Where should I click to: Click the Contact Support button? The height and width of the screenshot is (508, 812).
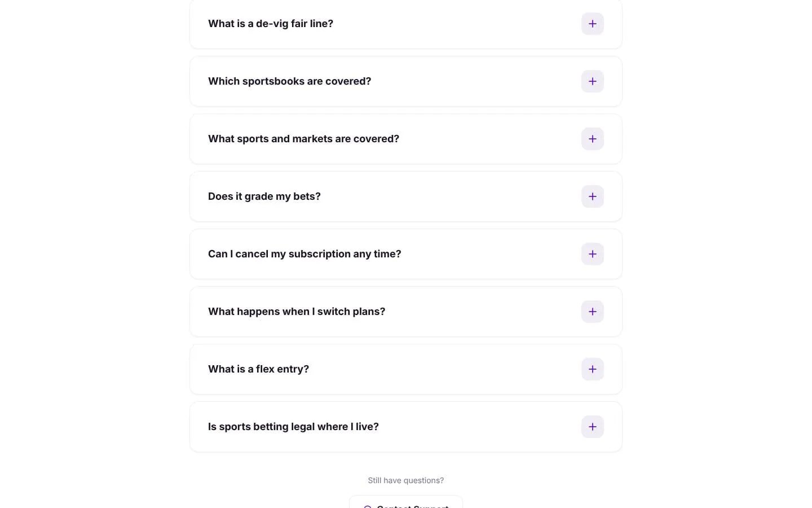pos(406,502)
